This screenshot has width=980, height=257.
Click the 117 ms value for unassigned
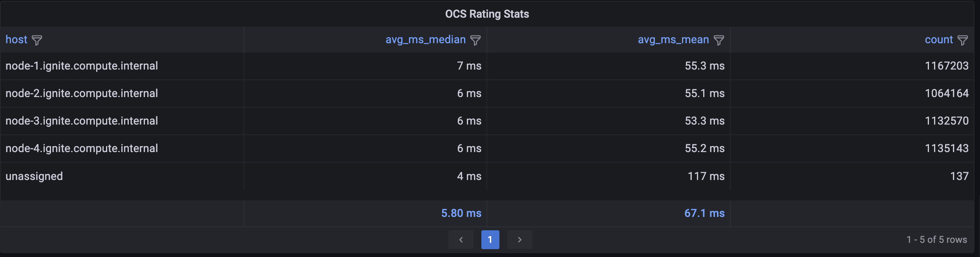[706, 176]
